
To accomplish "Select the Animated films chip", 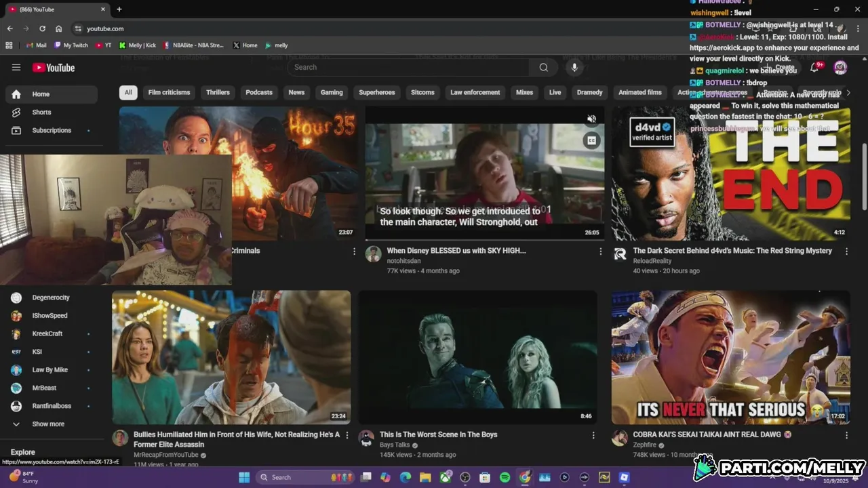I will [640, 92].
